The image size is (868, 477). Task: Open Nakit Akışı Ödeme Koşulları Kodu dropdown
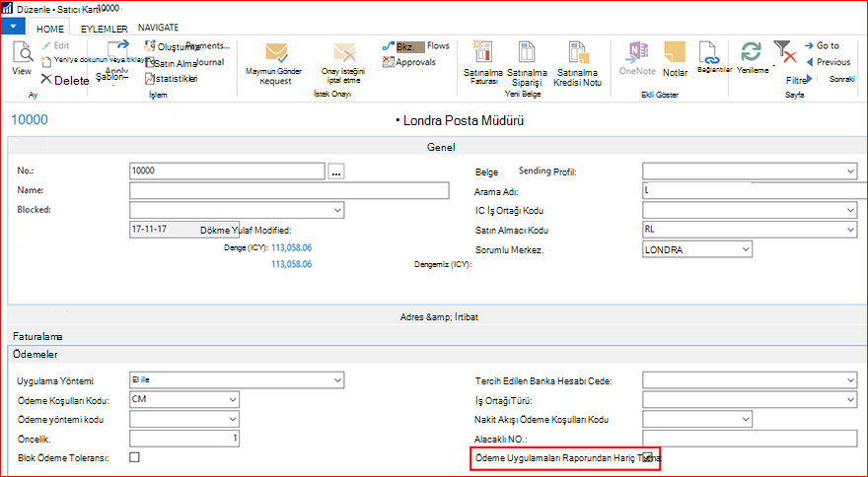click(746, 419)
